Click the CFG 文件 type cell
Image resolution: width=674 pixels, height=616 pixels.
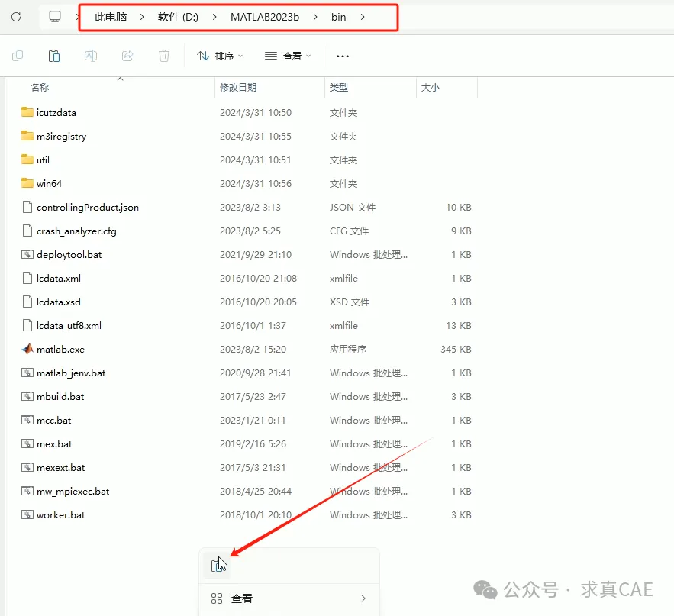[x=349, y=231]
